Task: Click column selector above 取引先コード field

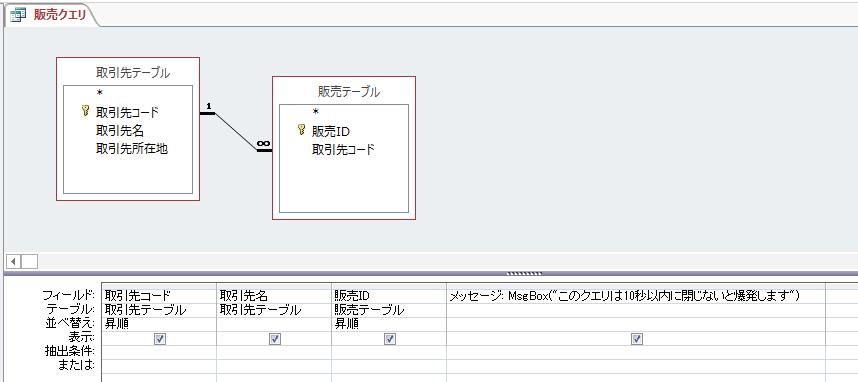Action: (159, 286)
